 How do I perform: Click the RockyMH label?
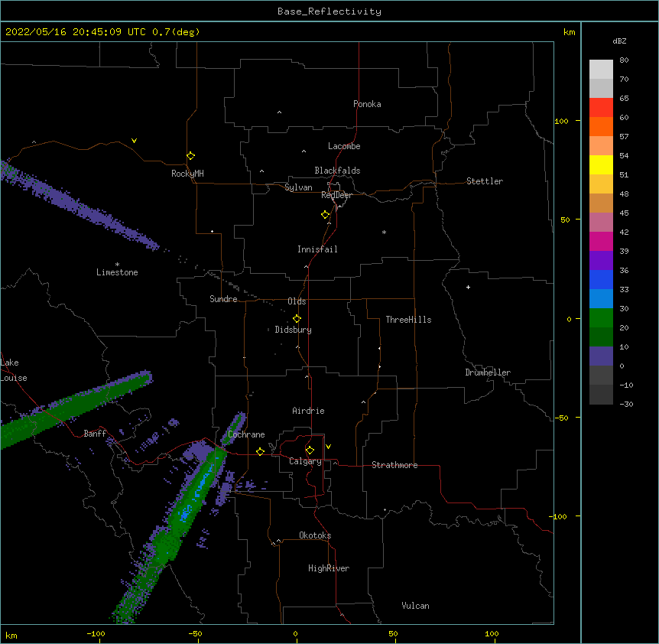pyautogui.click(x=187, y=174)
